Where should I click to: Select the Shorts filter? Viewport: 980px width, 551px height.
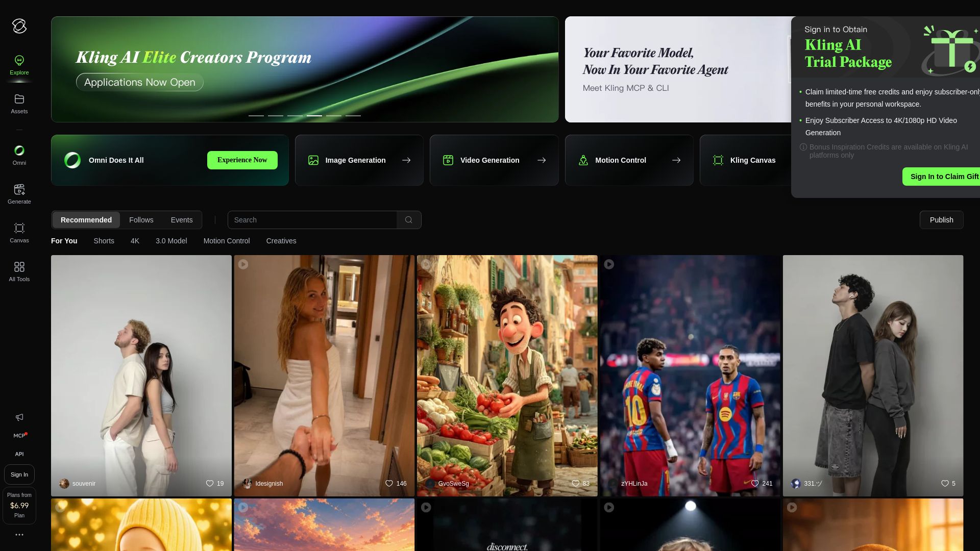pos(104,241)
